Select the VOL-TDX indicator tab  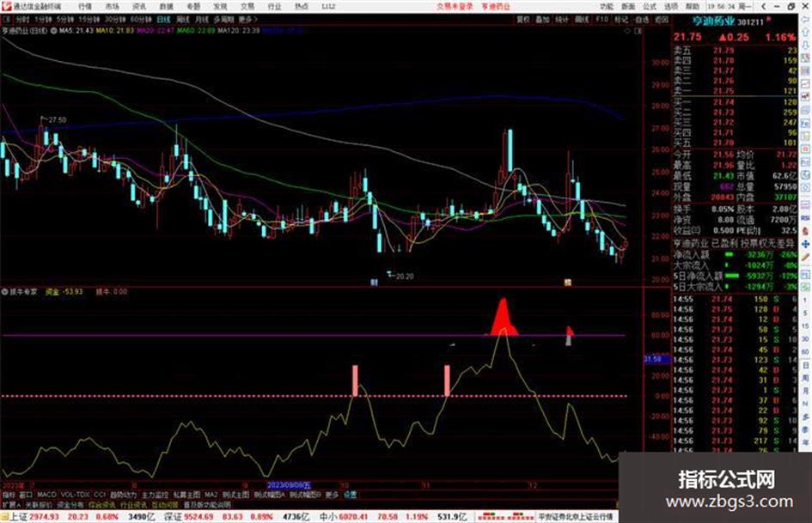(76, 495)
